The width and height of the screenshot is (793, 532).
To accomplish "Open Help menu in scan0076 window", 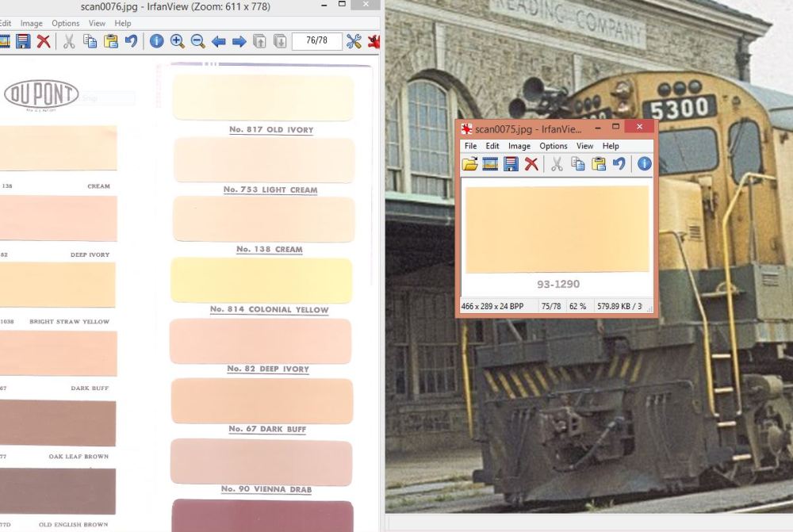I will tap(122, 23).
